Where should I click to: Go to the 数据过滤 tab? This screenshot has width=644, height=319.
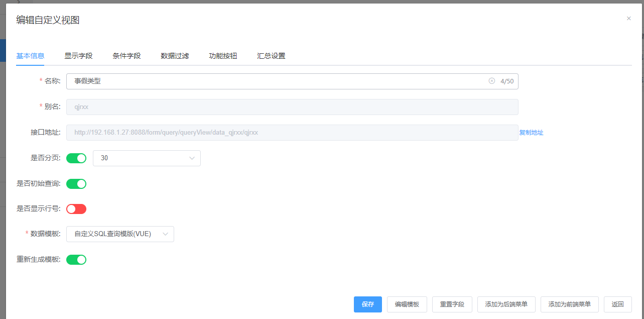(x=175, y=56)
